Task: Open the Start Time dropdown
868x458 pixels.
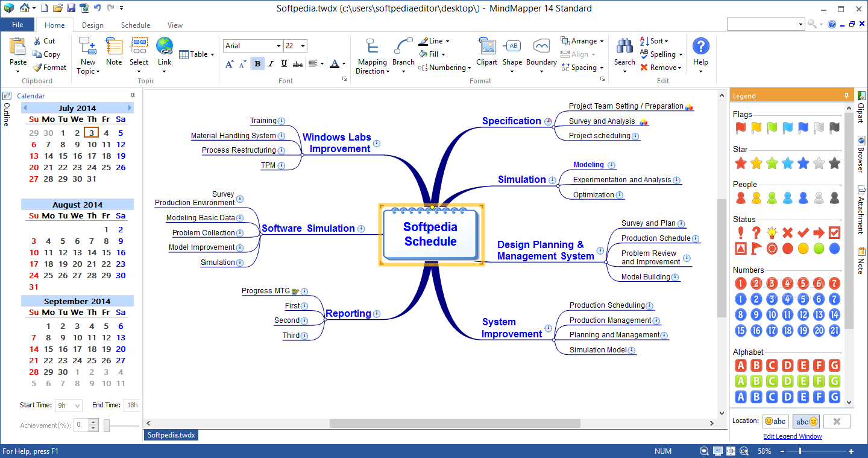Action: (77, 406)
